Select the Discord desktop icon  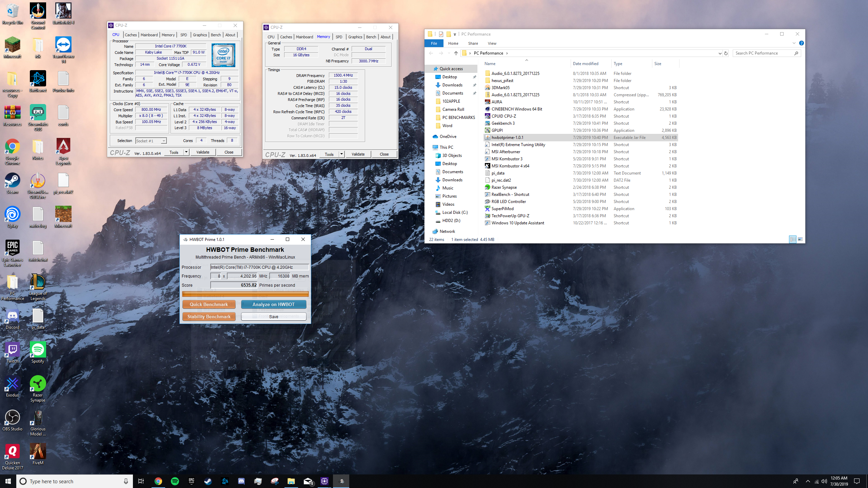click(x=13, y=319)
